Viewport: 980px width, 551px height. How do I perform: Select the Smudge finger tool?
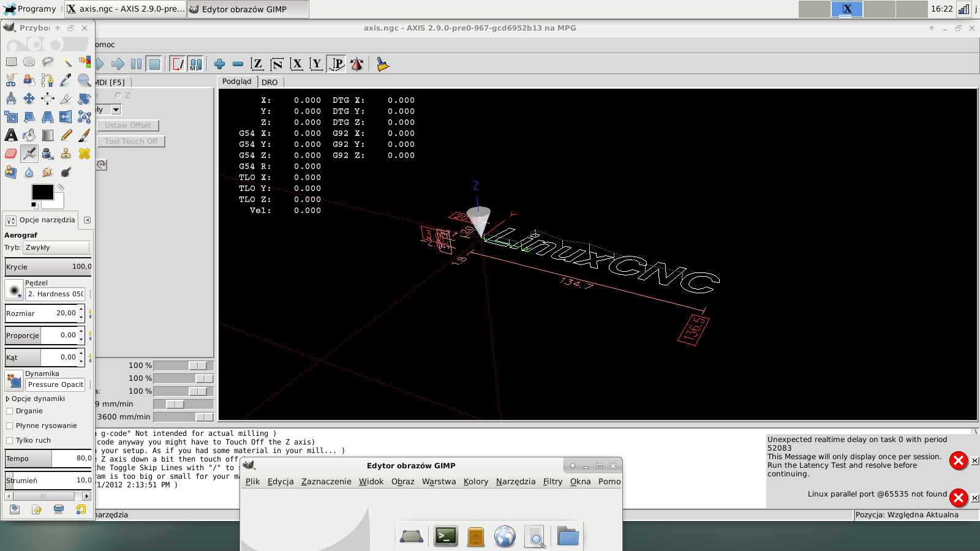tap(48, 172)
